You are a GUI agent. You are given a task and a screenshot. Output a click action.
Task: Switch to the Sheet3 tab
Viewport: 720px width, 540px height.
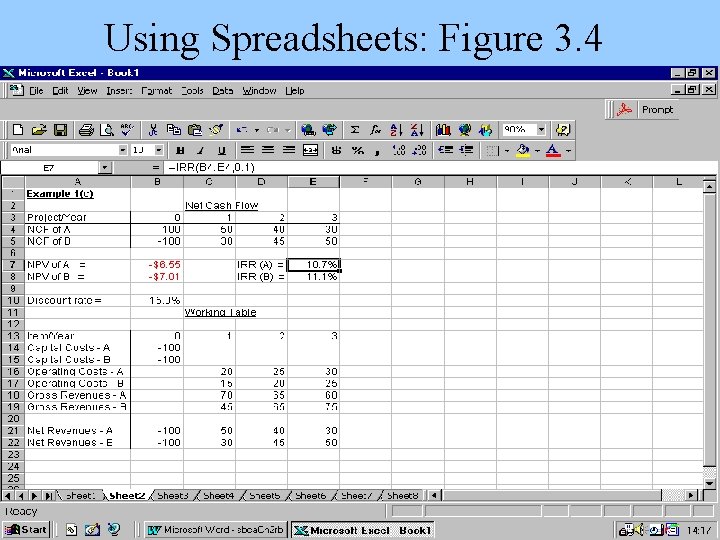[173, 496]
